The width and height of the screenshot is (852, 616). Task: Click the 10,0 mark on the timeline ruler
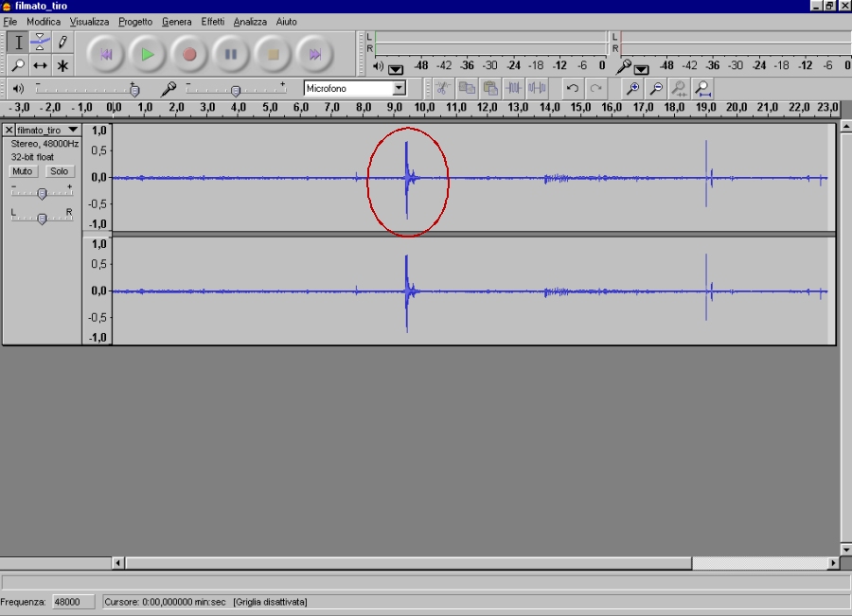point(424,107)
